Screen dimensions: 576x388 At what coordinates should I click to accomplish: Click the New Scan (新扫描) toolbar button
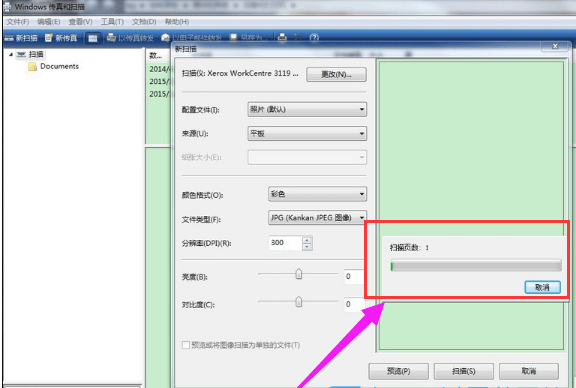21,38
